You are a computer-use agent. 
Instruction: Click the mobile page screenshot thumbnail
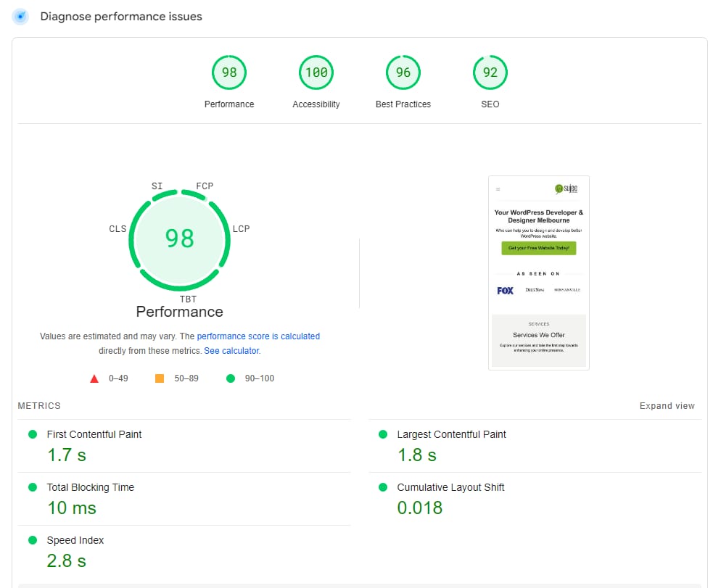(538, 273)
